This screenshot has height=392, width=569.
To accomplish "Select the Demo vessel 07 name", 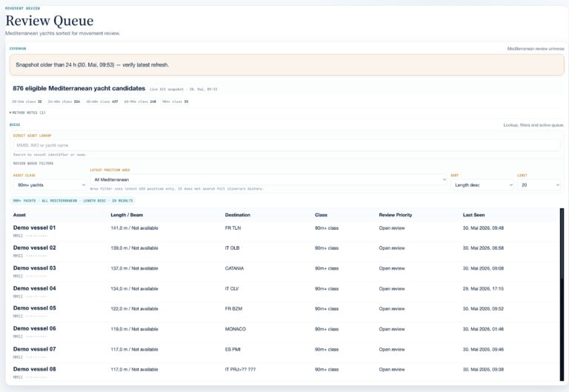I will (x=35, y=349).
